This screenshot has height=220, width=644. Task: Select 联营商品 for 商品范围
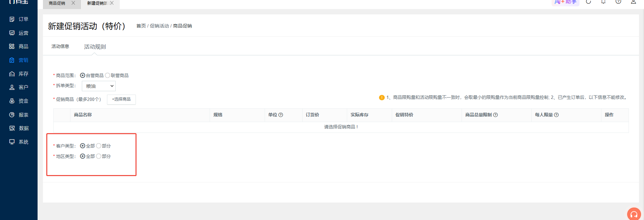point(108,75)
